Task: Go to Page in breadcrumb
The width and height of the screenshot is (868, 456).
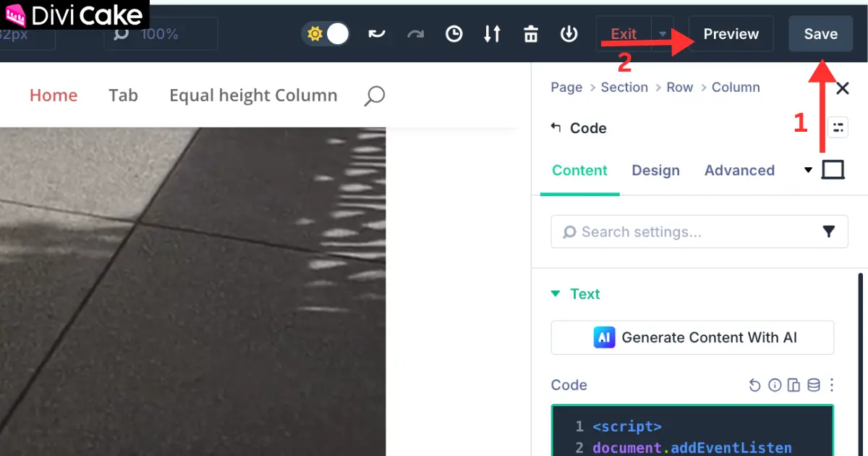Action: pyautogui.click(x=566, y=87)
